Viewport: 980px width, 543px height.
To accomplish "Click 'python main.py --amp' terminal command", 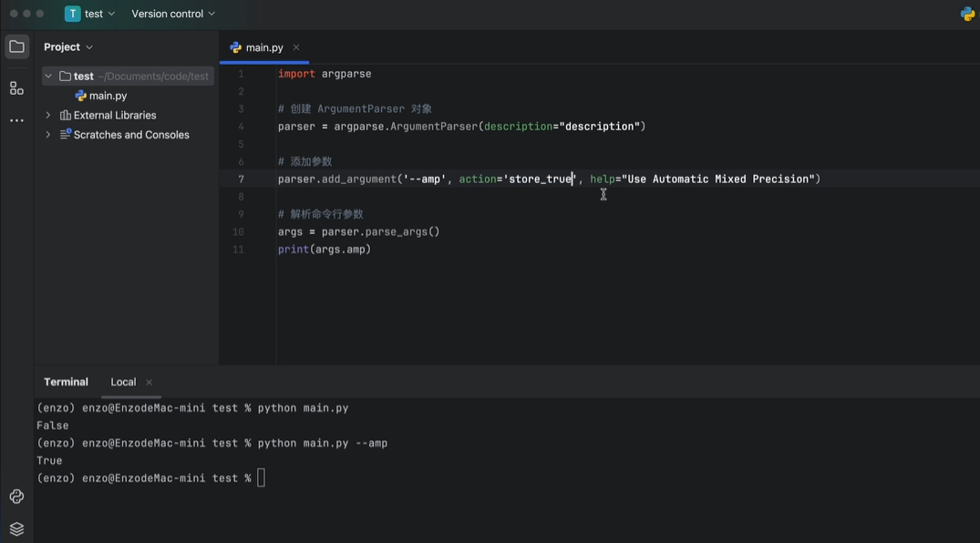I will [x=323, y=443].
